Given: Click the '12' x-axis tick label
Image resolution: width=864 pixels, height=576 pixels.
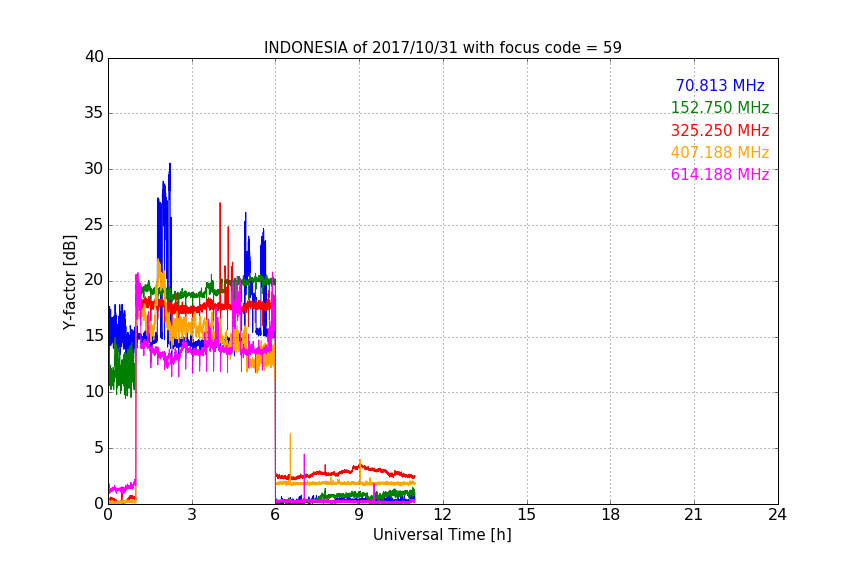Looking at the screenshot, I should tap(443, 515).
